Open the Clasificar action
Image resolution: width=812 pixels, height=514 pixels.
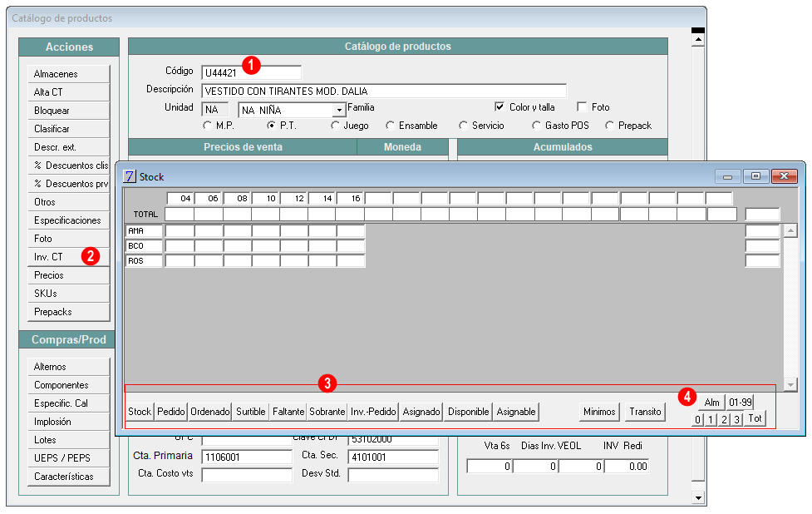point(68,129)
